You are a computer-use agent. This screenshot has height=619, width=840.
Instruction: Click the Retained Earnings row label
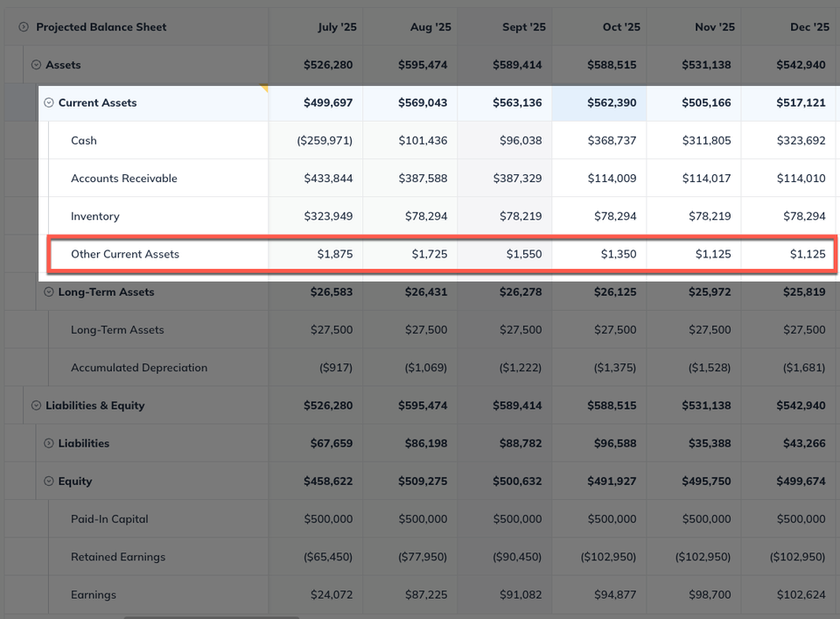[118, 557]
